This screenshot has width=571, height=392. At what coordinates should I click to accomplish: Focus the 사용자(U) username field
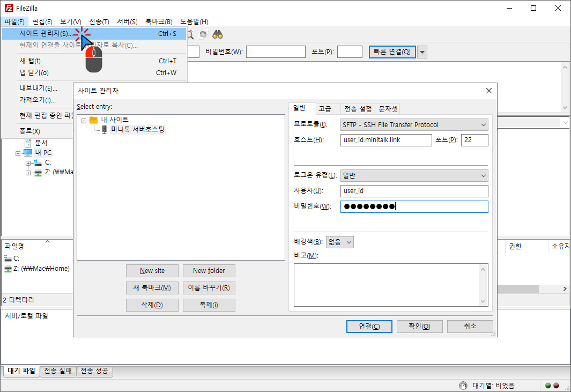pos(414,191)
